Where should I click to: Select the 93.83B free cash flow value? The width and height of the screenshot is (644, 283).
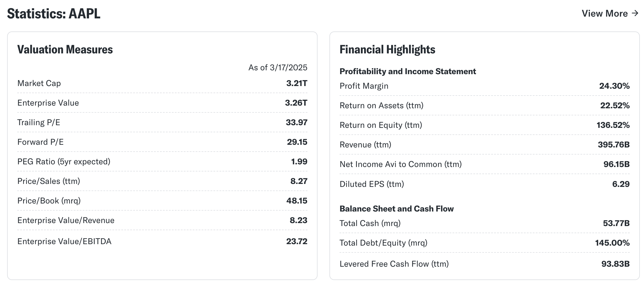pyautogui.click(x=616, y=264)
